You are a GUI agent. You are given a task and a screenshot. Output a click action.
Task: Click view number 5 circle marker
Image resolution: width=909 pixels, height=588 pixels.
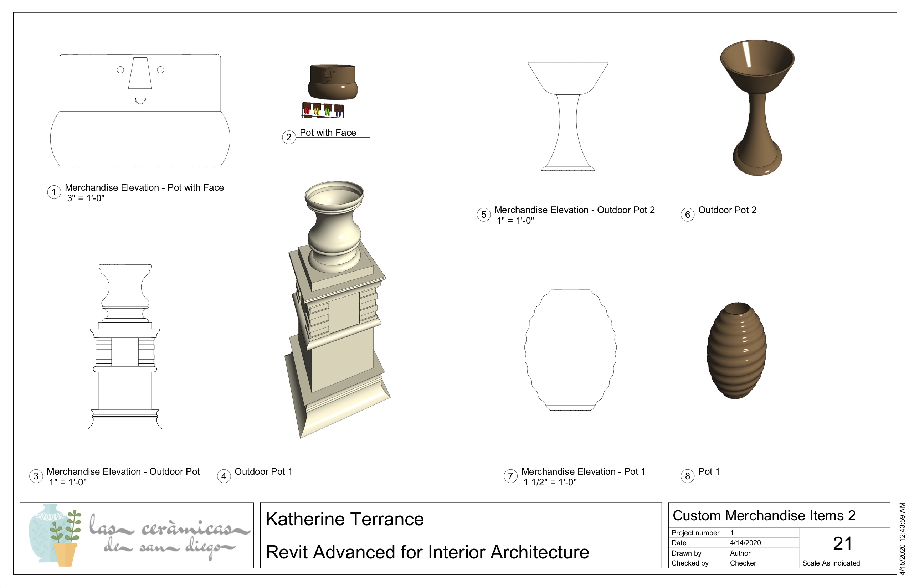483,215
